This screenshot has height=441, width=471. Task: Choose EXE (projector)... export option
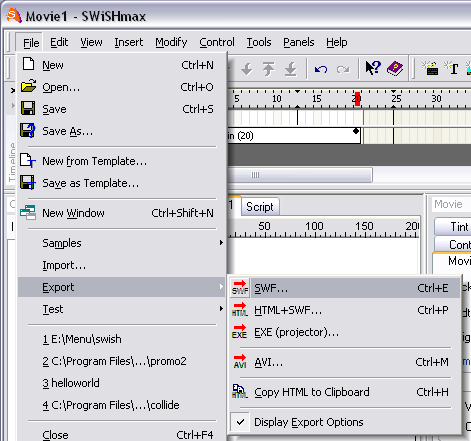click(x=345, y=332)
